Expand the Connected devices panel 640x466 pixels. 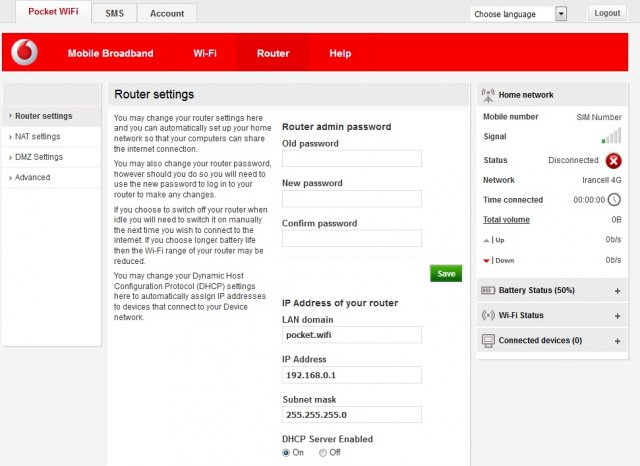[x=617, y=341]
